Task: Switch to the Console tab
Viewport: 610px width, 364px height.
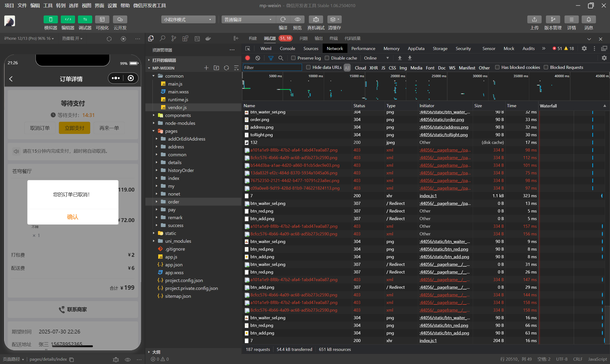Action: click(x=287, y=49)
